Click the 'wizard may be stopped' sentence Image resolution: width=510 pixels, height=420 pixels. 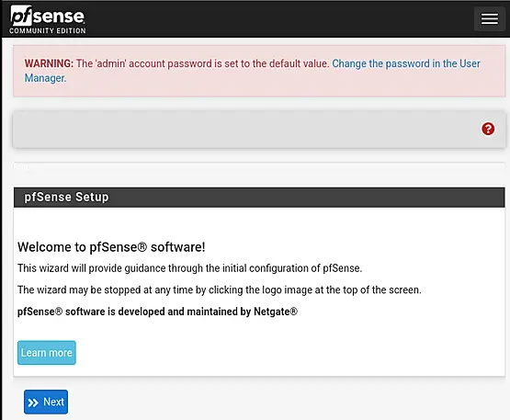coord(220,289)
